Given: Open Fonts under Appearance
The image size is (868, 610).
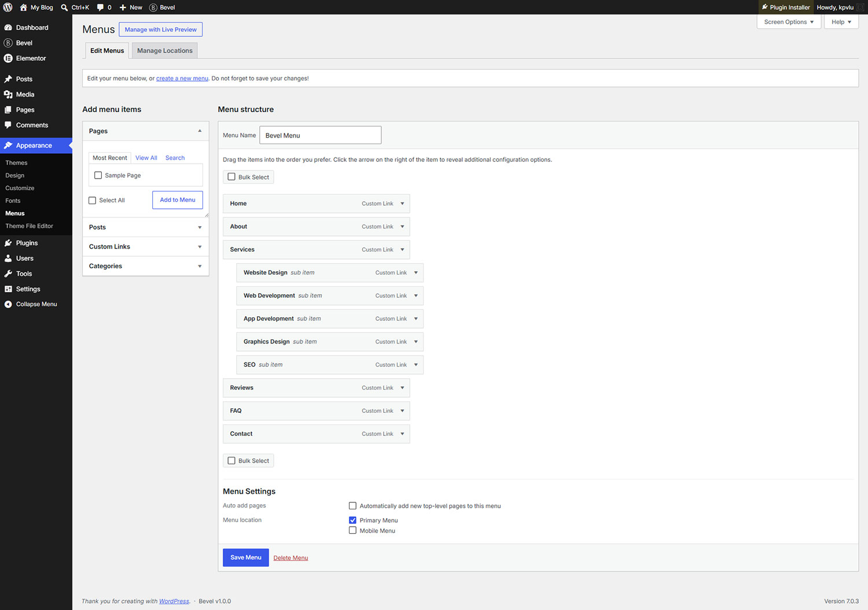Looking at the screenshot, I should tap(13, 201).
